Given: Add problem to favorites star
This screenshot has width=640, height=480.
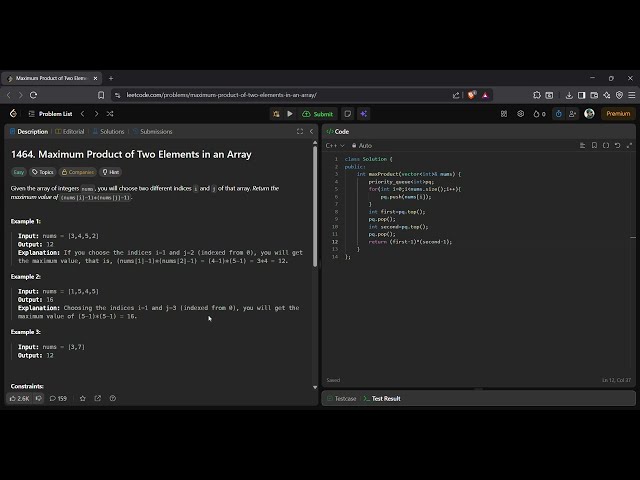Looking at the screenshot, I should pyautogui.click(x=83, y=398).
